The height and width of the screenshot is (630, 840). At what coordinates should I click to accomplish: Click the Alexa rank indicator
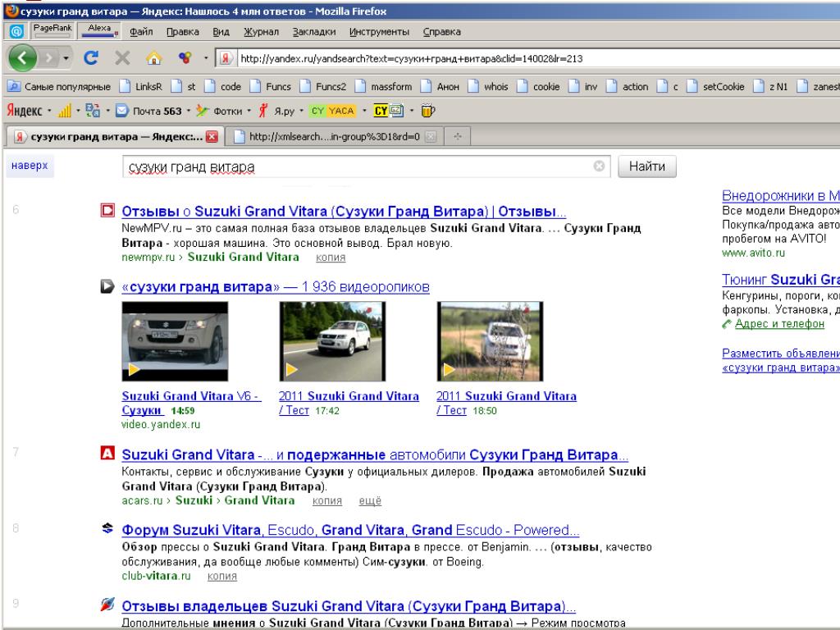(99, 30)
